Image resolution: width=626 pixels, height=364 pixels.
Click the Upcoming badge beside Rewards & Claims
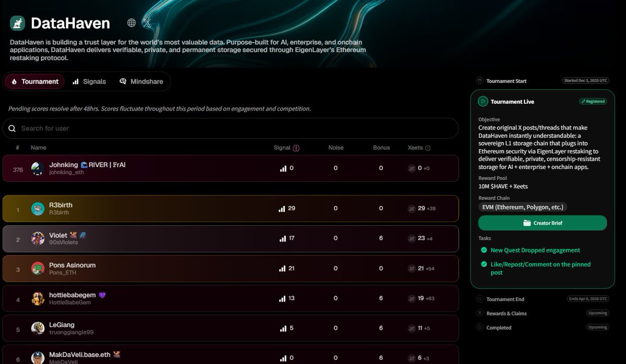click(x=598, y=313)
